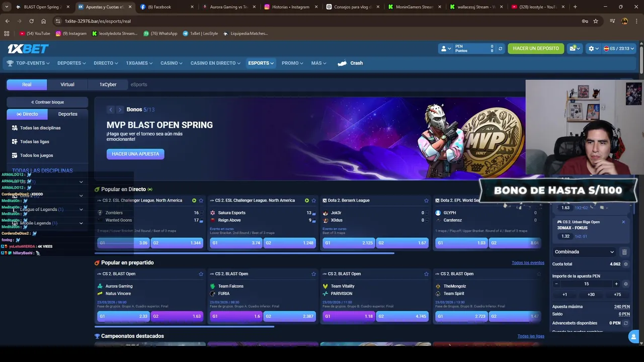Screen dimensions: 644x362
Task: Expand League of Legends discipline
Action: point(81,210)
